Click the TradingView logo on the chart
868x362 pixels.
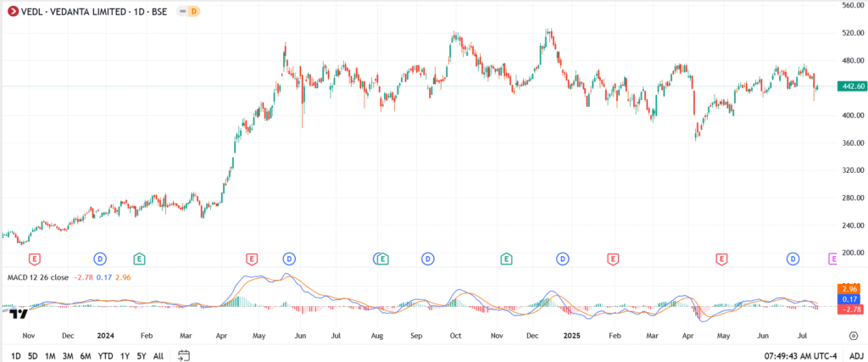[19, 313]
